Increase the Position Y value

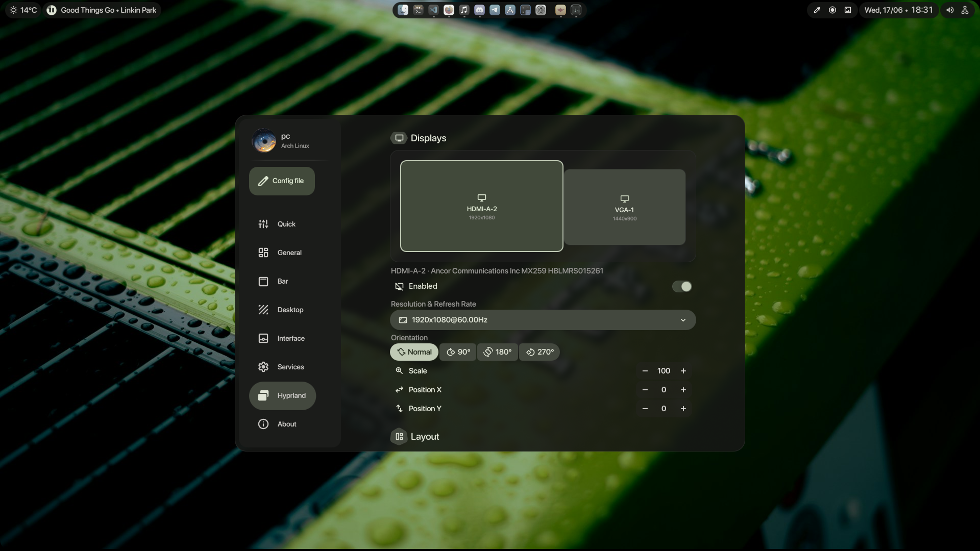[683, 409]
